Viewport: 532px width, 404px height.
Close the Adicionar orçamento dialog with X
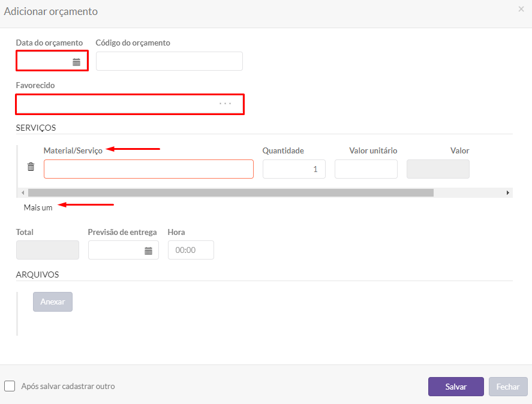pos(521,9)
